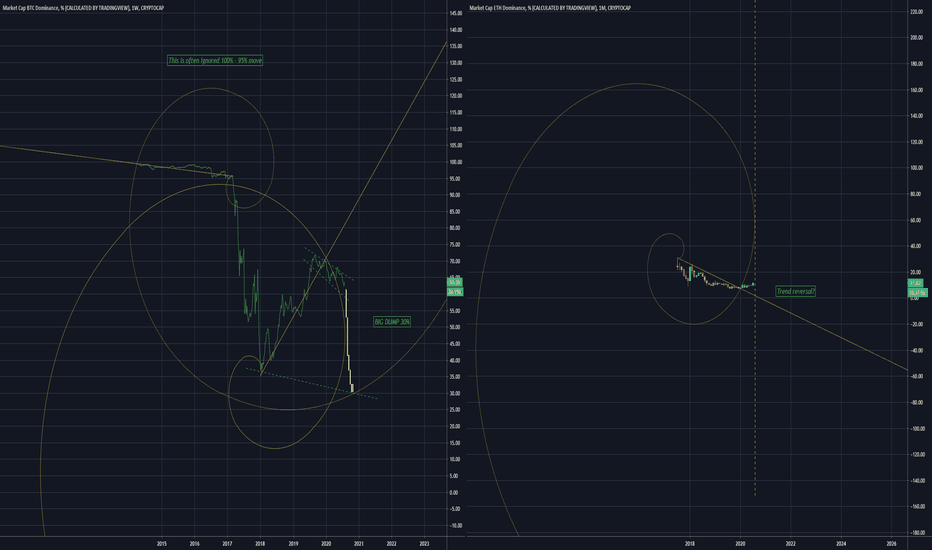Click 160.00 on ETH chart price axis
Image resolution: width=932 pixels, height=550 pixels.
[917, 90]
